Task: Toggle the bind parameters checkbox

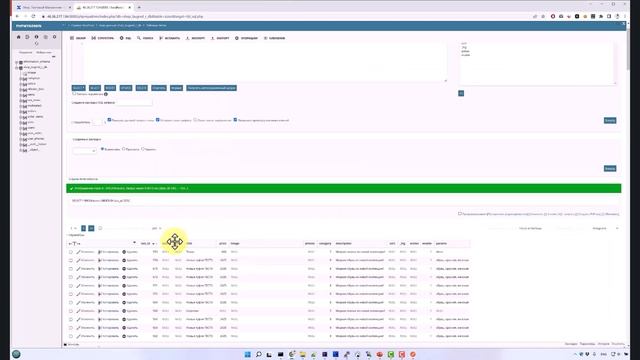Action: (x=74, y=94)
